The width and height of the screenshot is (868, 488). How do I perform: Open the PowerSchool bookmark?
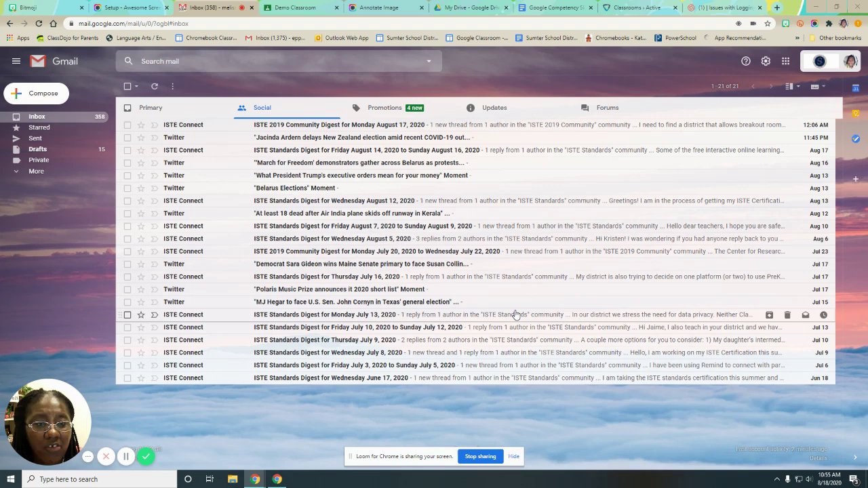pos(675,38)
